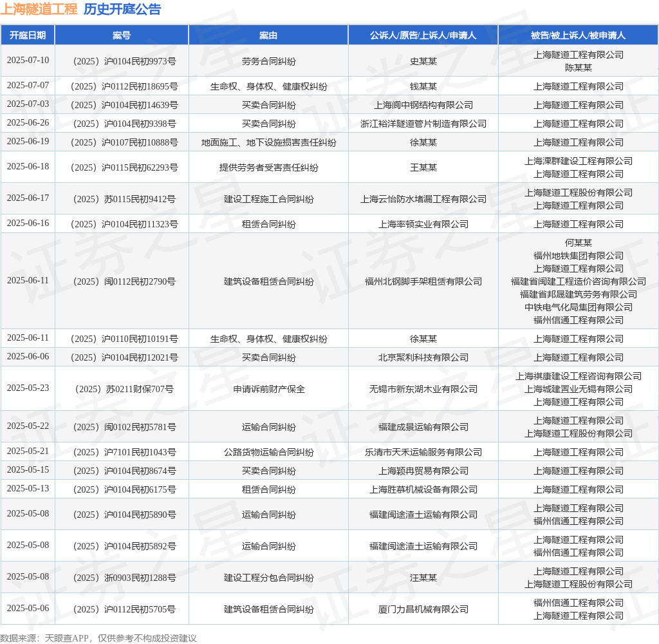Click case number (2025)沪0104民初11323号
Viewport: 659px width, 644px height.
pos(124,225)
